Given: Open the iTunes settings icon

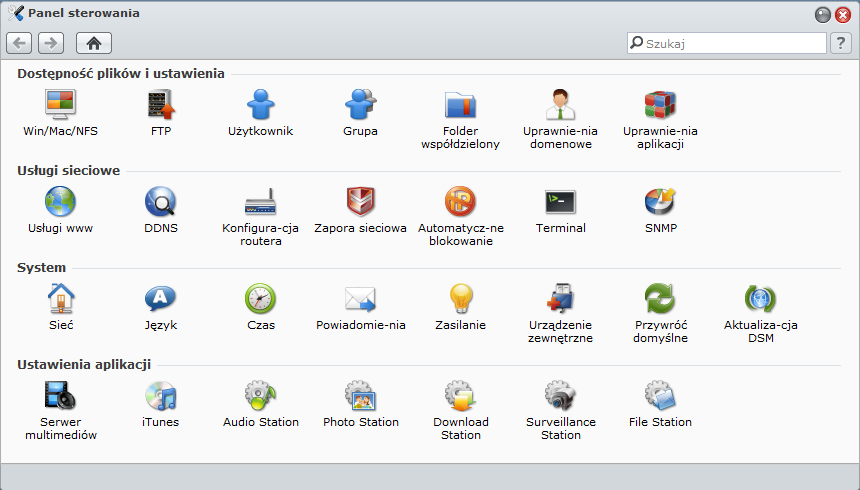Looking at the screenshot, I should (161, 396).
